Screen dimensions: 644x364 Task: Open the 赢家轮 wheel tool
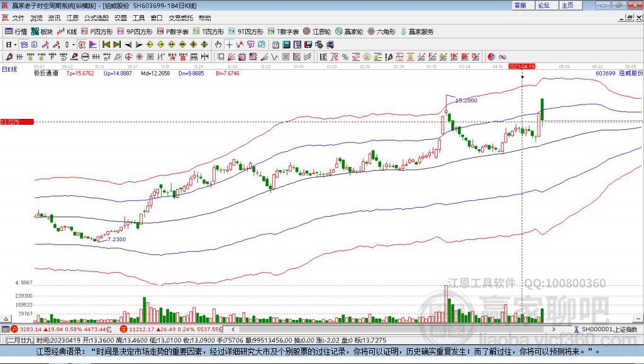(x=349, y=31)
